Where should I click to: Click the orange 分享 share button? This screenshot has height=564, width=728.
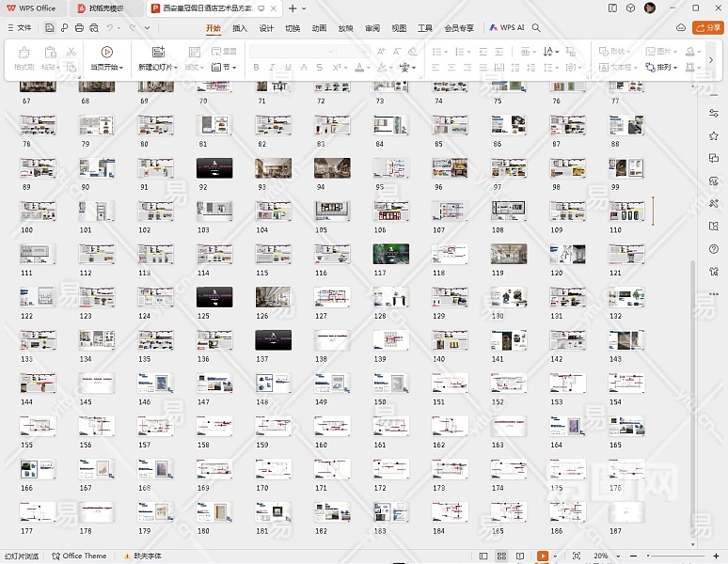click(x=706, y=28)
